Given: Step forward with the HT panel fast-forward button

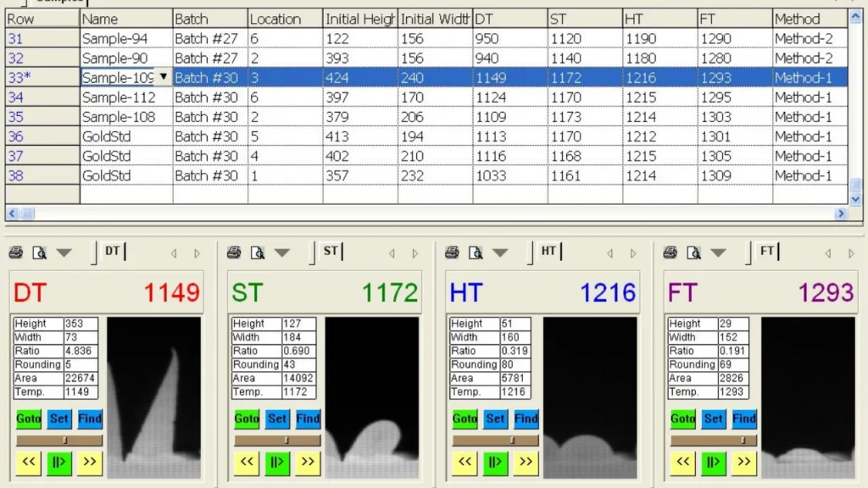Looking at the screenshot, I should [526, 463].
